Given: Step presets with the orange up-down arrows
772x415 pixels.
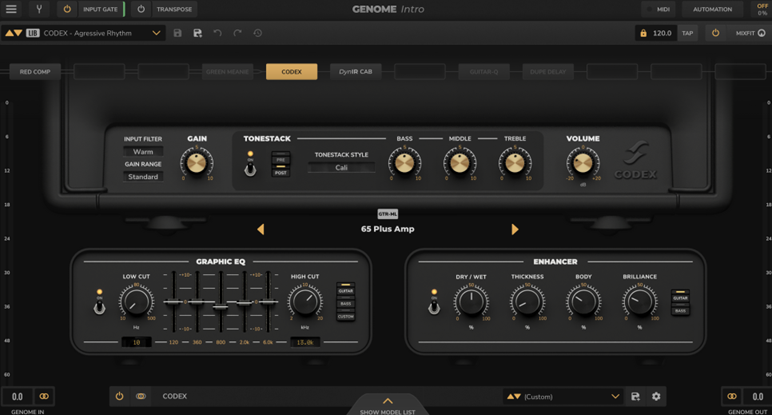Looking at the screenshot, I should coord(14,33).
